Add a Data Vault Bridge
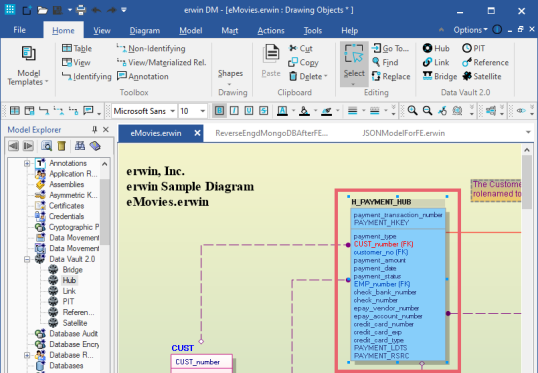The width and height of the screenshot is (538, 373). [x=440, y=76]
